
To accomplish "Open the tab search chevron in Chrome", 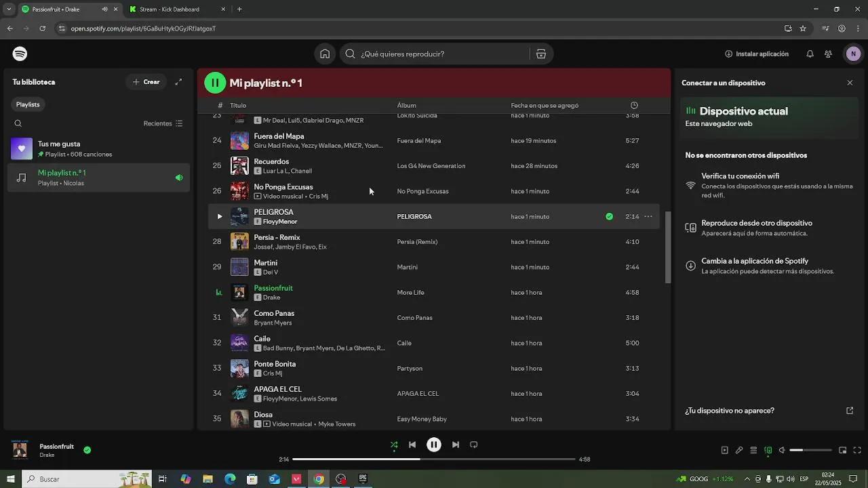I will pos(9,9).
